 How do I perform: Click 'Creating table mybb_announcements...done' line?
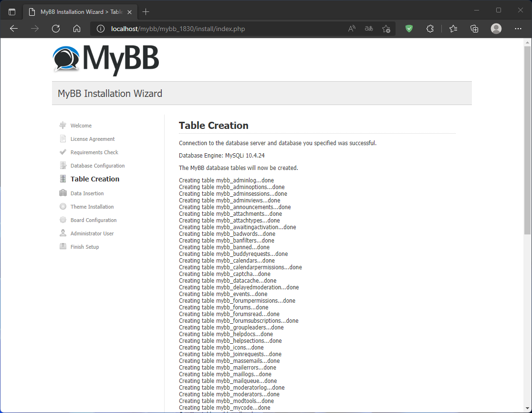[235, 207]
